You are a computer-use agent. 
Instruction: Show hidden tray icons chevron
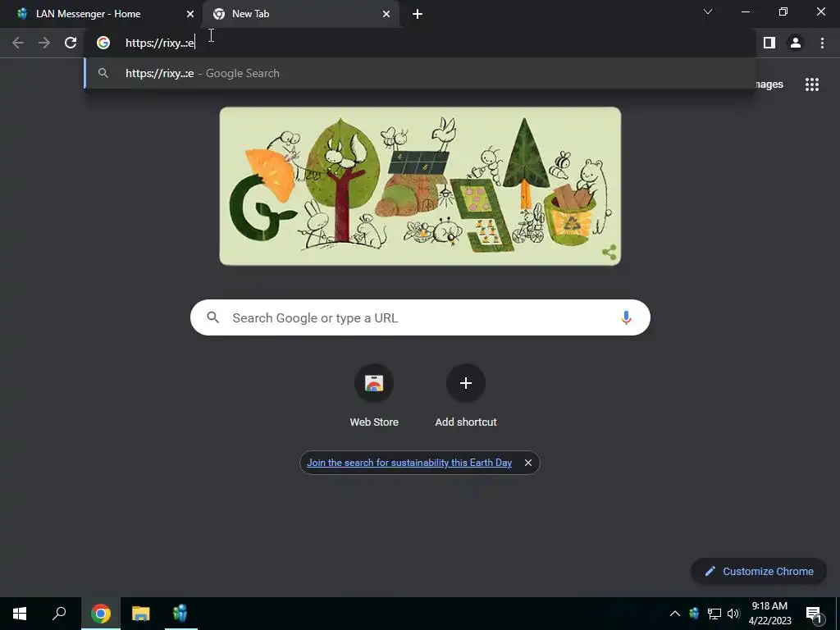(675, 614)
